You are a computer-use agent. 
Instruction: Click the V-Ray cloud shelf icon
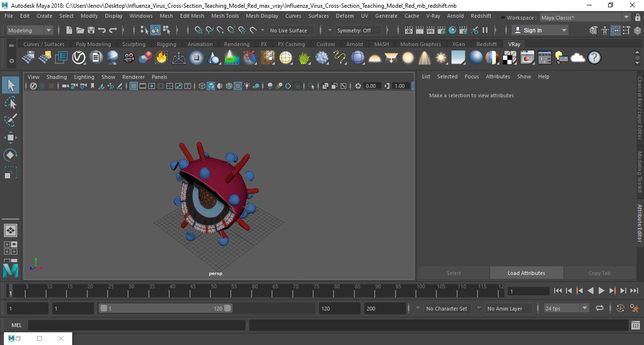(578, 58)
